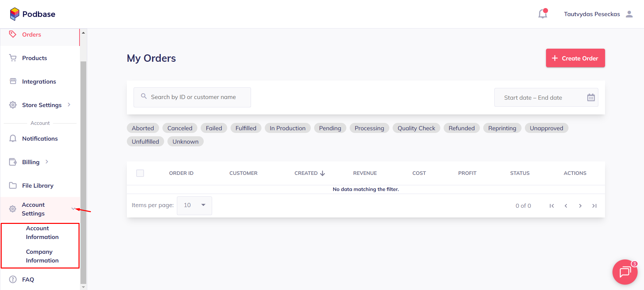644x290 pixels.
Task: Open Company Information in sidebar
Action: click(42, 256)
